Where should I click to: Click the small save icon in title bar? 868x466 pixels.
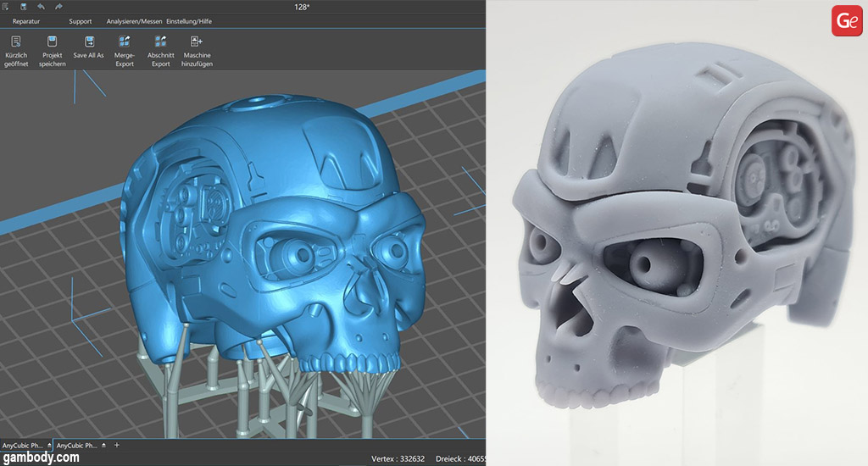coord(24,7)
